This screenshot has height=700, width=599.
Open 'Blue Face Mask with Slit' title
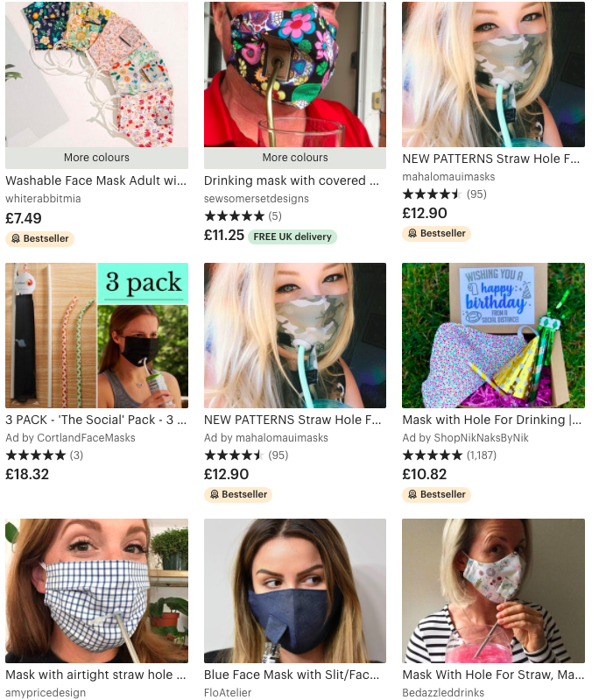pyautogui.click(x=292, y=675)
